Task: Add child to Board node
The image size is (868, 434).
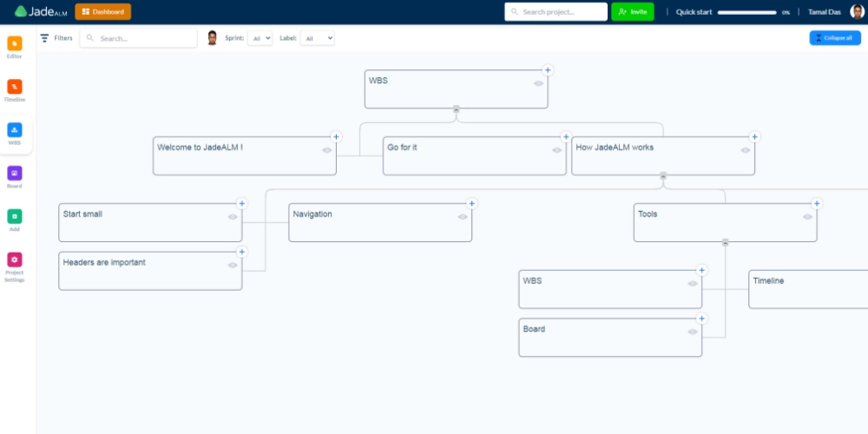Action: pos(702,319)
